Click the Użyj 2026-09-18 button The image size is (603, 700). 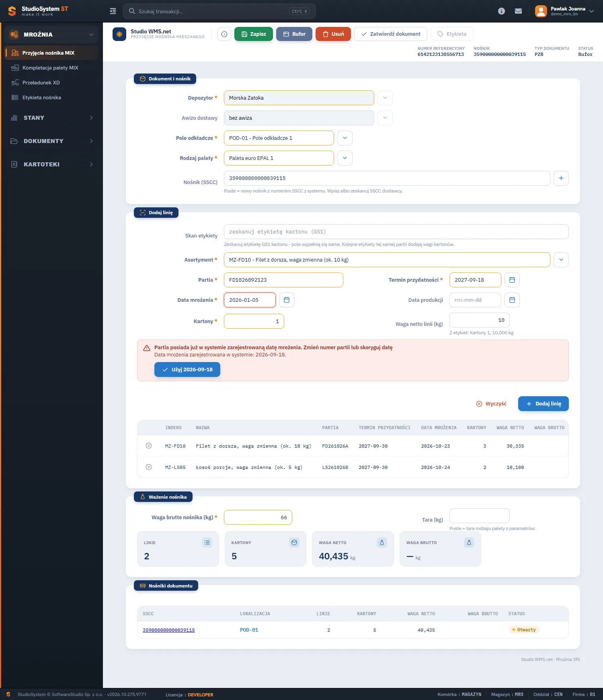pyautogui.click(x=187, y=370)
